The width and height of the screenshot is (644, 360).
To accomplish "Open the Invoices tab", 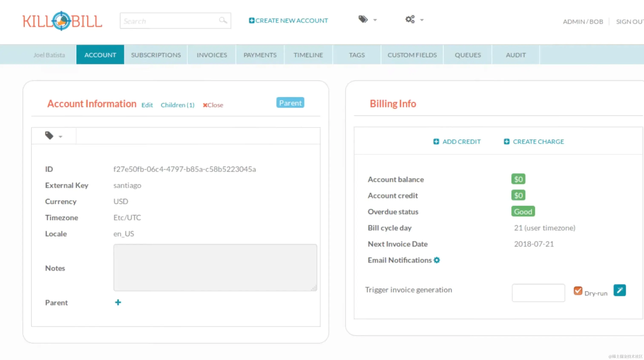I will pos(212,55).
